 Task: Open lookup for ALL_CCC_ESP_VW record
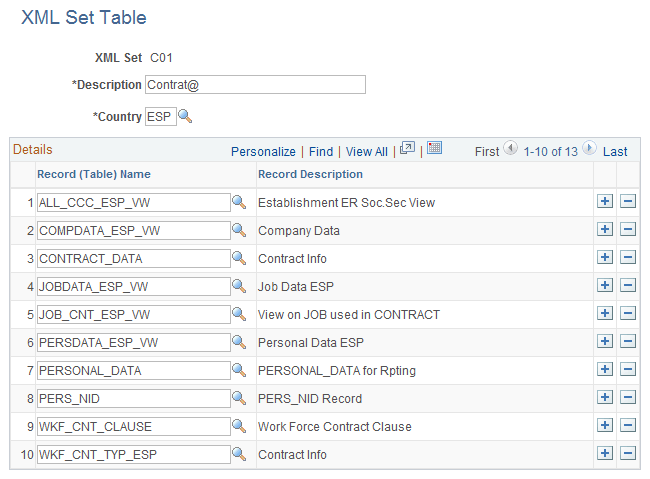(239, 202)
